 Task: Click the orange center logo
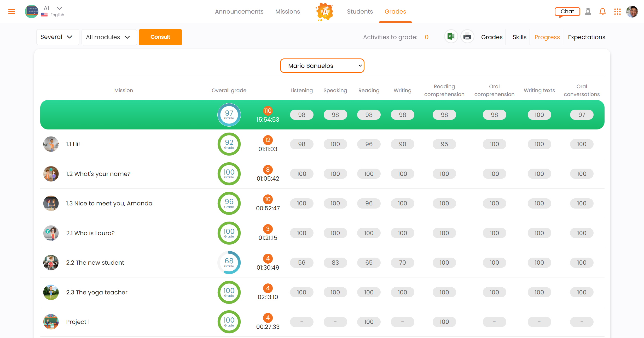(x=324, y=11)
